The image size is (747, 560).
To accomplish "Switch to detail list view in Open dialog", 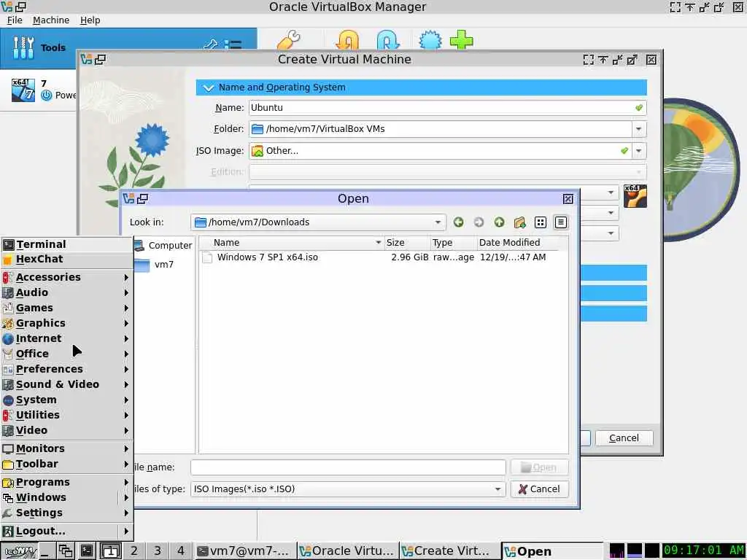I will coord(561,222).
